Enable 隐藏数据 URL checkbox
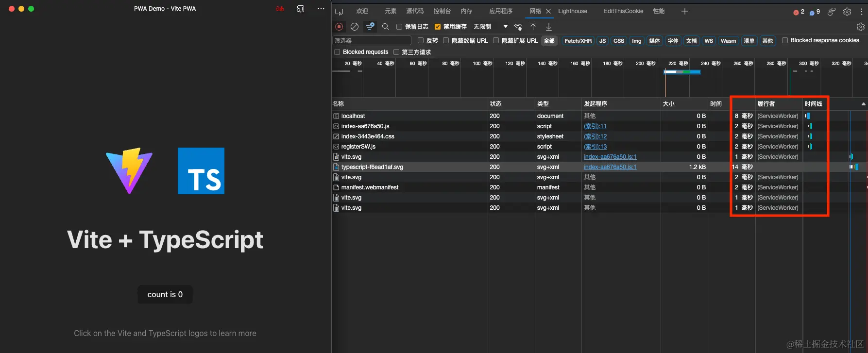Screen dimensions: 868x353 point(446,40)
